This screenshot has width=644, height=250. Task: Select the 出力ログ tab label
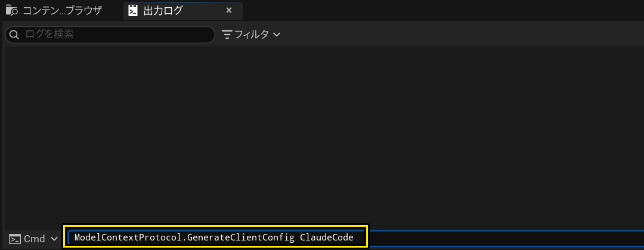point(163,11)
